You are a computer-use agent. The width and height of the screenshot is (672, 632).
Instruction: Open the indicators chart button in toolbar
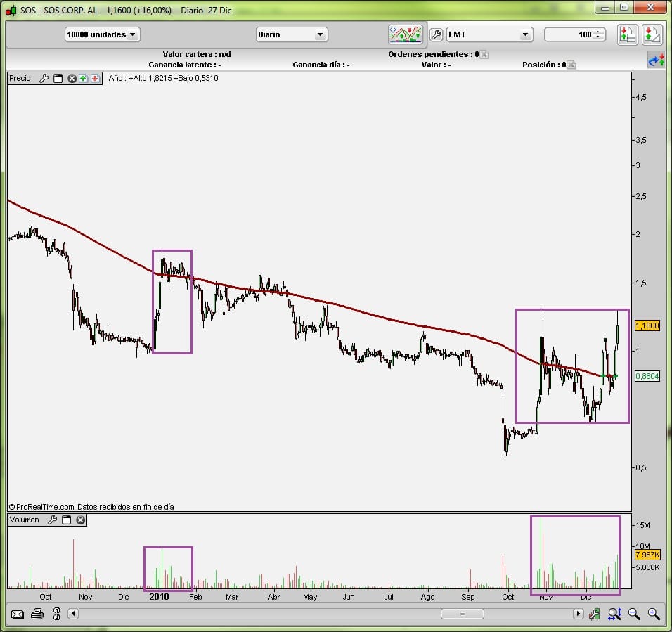click(405, 34)
